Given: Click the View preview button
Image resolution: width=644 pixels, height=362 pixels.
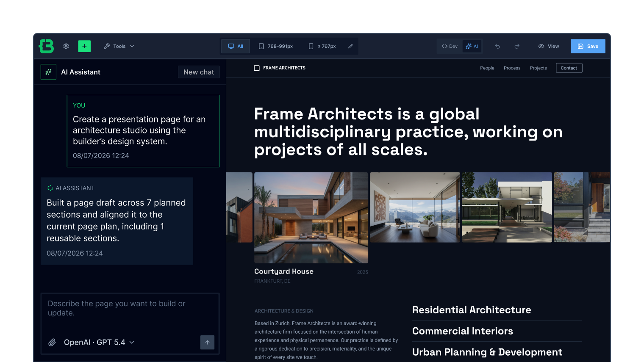Looking at the screenshot, I should (x=549, y=46).
